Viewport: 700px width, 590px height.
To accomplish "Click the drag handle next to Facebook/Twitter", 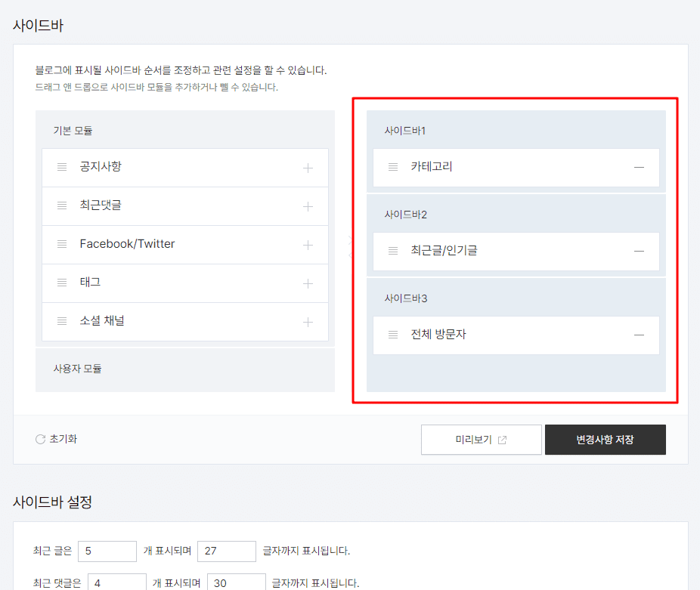I will tap(62, 244).
